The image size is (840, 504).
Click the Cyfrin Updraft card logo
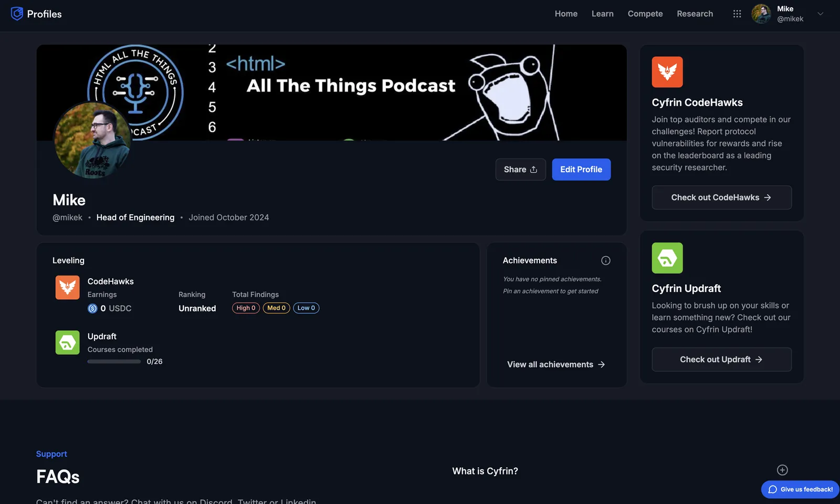point(667,258)
